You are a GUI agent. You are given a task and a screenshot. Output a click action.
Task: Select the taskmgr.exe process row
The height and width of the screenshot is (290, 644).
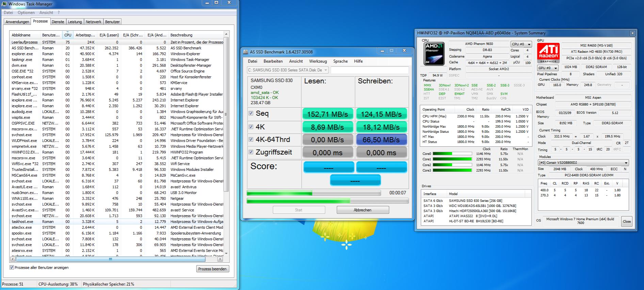click(117, 60)
